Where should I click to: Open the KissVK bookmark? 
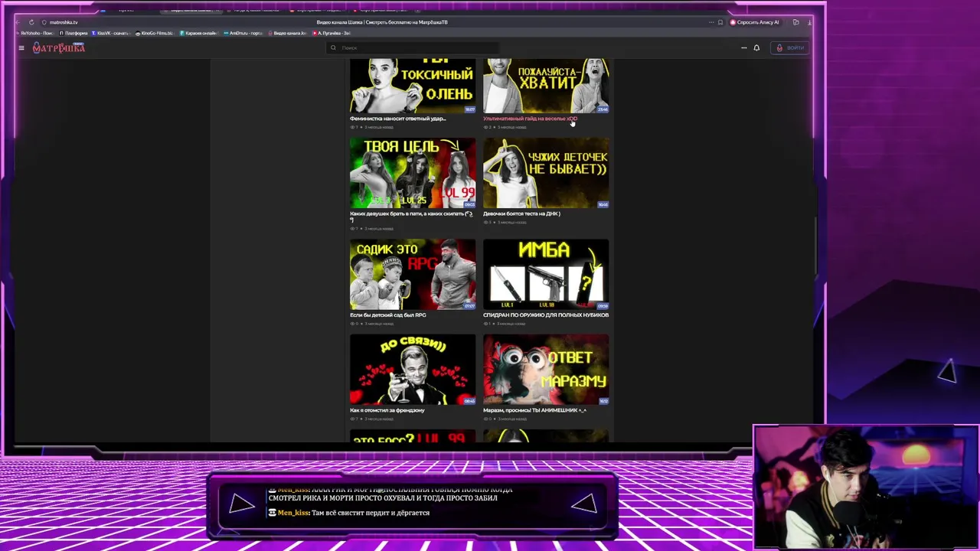pyautogui.click(x=112, y=33)
